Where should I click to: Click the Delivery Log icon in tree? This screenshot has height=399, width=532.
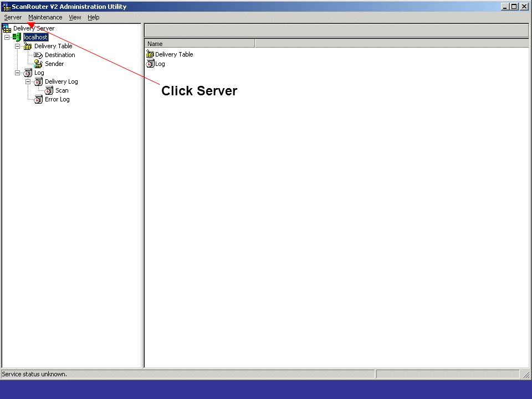(x=38, y=81)
